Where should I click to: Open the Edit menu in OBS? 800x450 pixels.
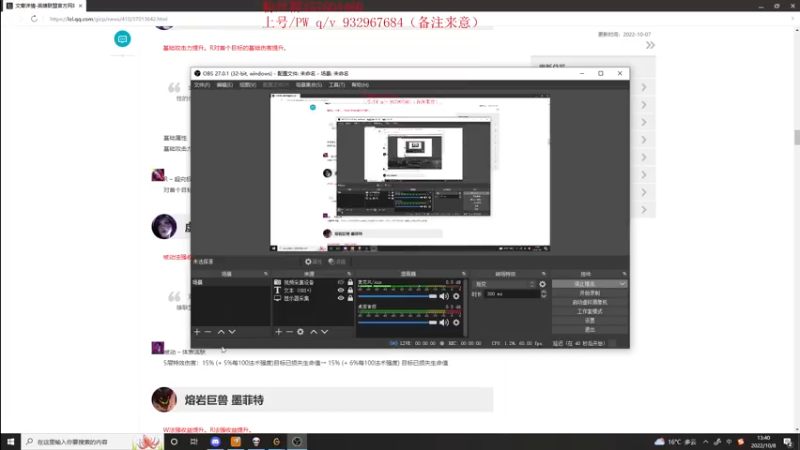[x=224, y=85]
